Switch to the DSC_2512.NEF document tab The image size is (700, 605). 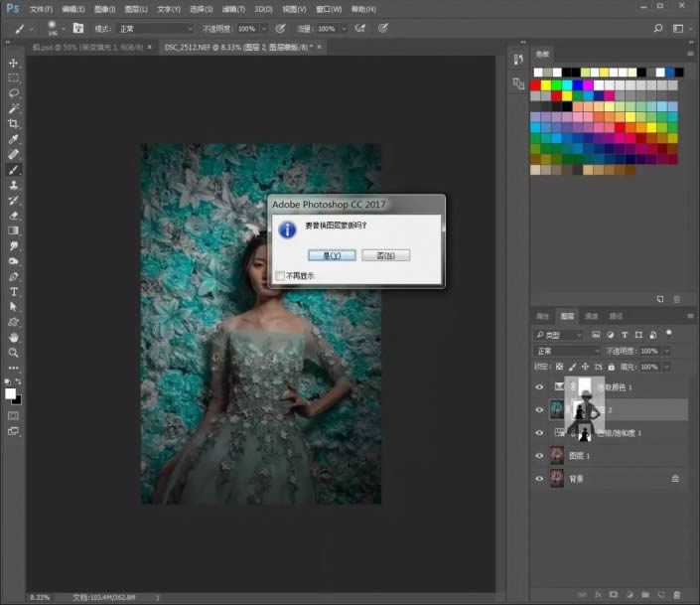[x=238, y=46]
